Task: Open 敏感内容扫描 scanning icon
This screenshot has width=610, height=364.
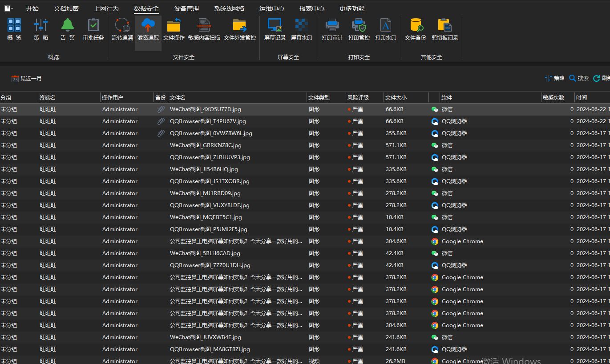Action: pyautogui.click(x=204, y=25)
